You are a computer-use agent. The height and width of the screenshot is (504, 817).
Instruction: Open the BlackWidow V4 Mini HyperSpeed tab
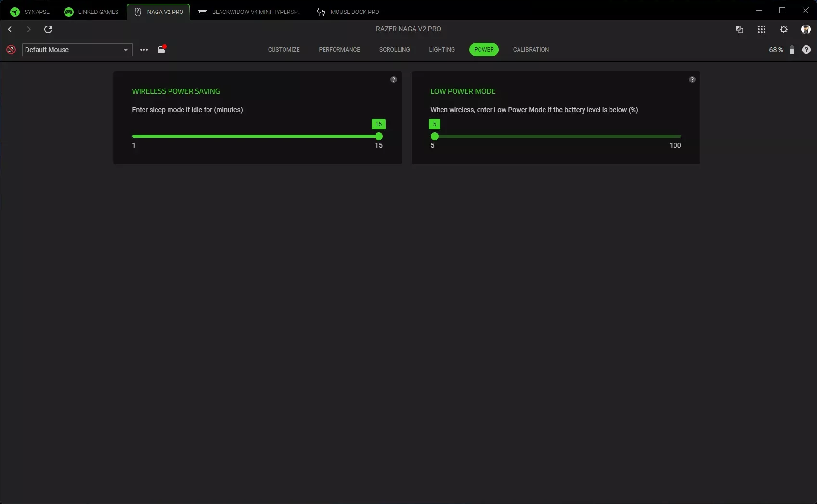coord(249,12)
